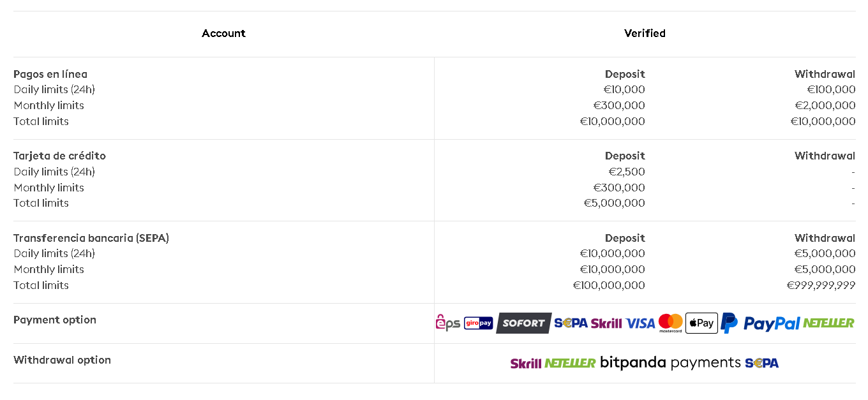Choose the Apple Pay logo

click(701, 323)
